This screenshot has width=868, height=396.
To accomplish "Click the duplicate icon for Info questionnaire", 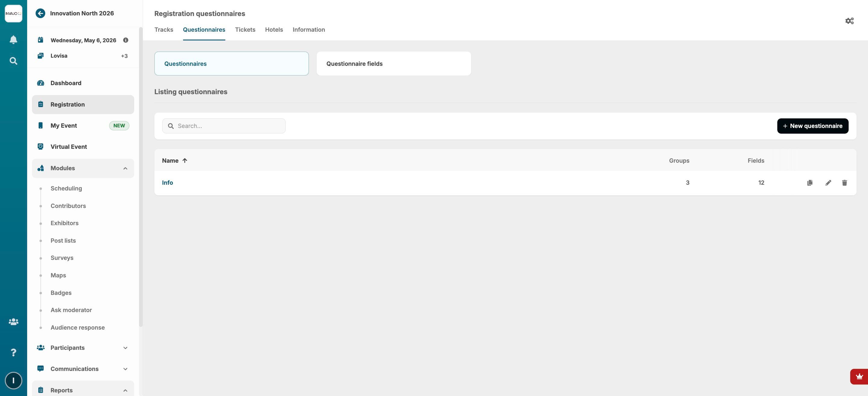I will [x=810, y=183].
